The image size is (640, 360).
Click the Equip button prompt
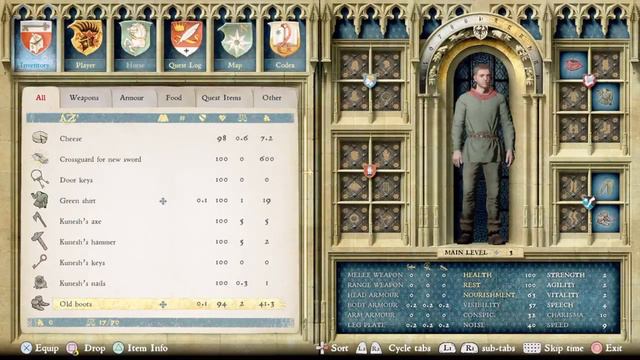[40, 348]
